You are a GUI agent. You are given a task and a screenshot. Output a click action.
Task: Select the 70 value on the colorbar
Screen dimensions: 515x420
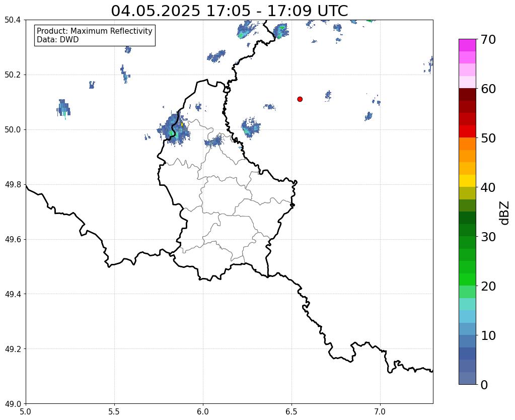coord(488,39)
